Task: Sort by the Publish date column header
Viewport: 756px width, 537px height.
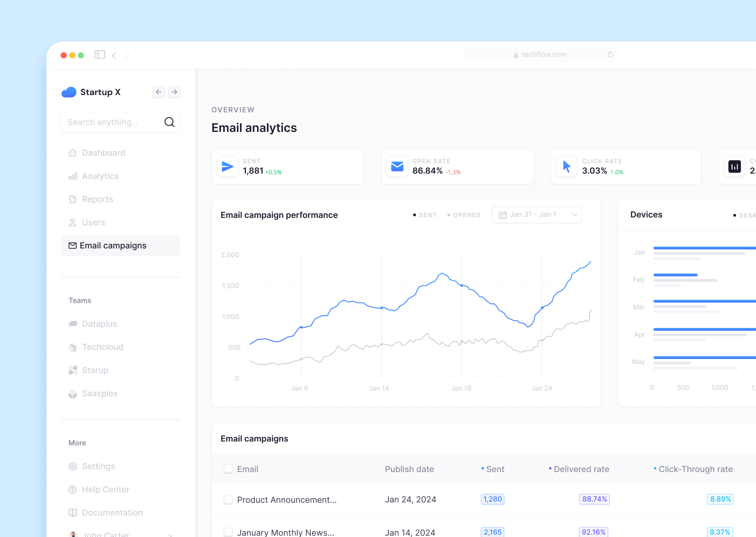Action: click(x=409, y=469)
